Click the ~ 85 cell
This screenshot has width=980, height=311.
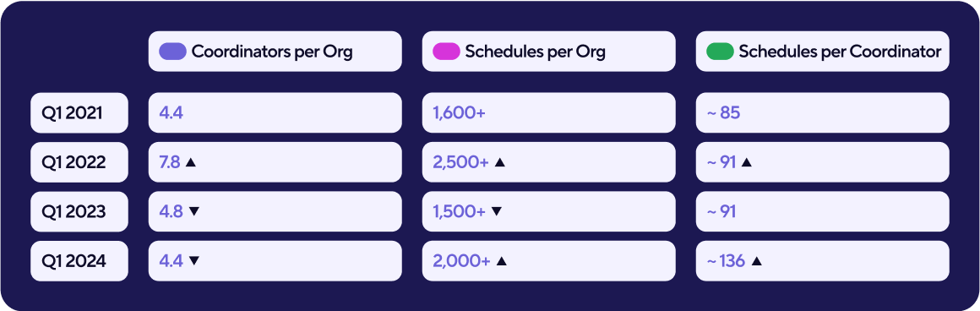(x=823, y=113)
